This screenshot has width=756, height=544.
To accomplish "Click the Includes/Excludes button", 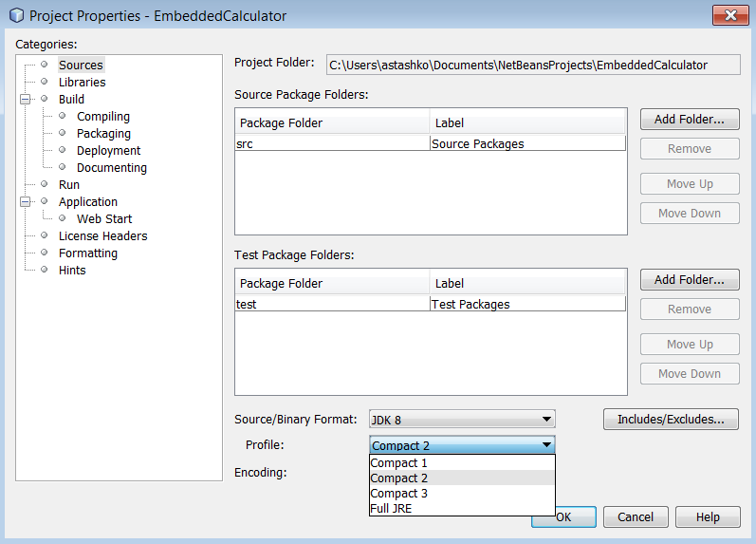I will [x=671, y=419].
